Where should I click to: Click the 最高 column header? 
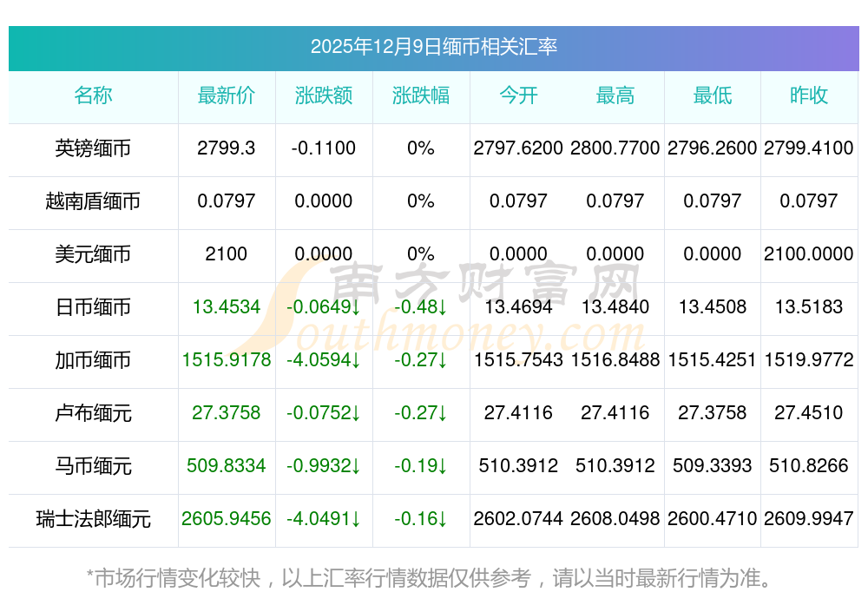tap(615, 96)
